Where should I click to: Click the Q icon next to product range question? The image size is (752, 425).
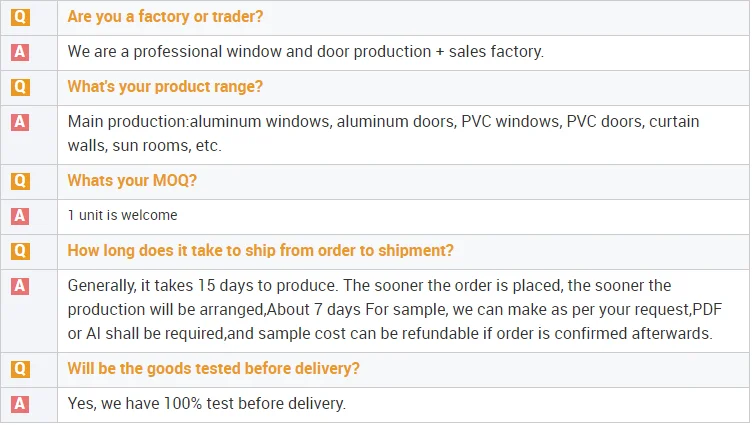(x=20, y=87)
